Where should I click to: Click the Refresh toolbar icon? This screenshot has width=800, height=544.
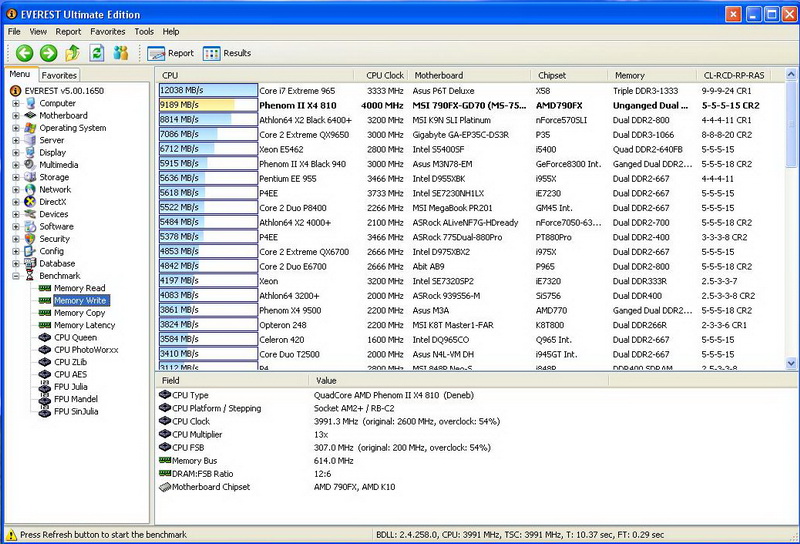coord(96,53)
